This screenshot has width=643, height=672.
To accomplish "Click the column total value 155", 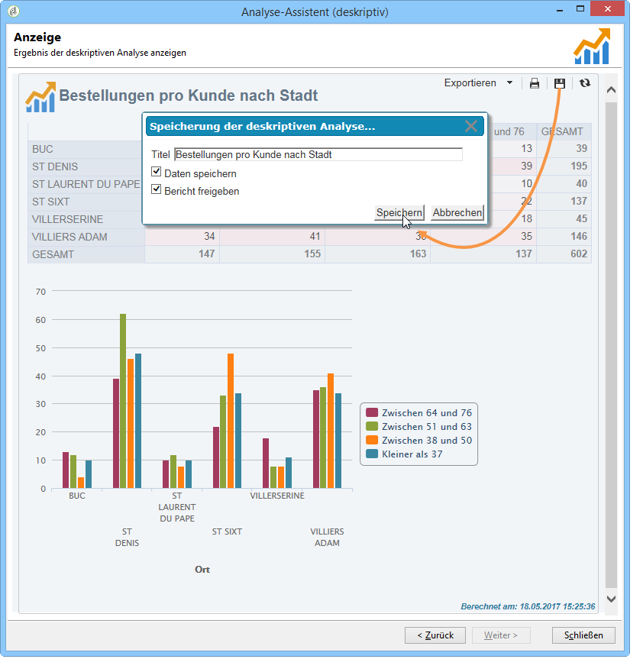I will (312, 254).
